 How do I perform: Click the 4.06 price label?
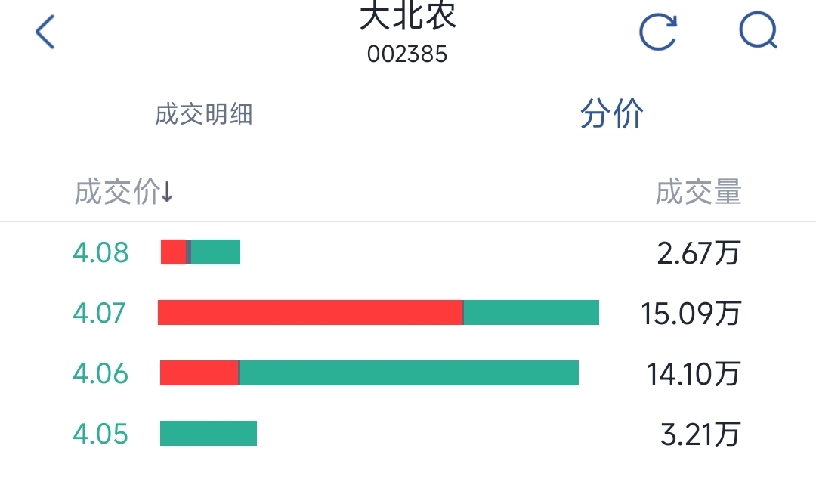coord(100,373)
